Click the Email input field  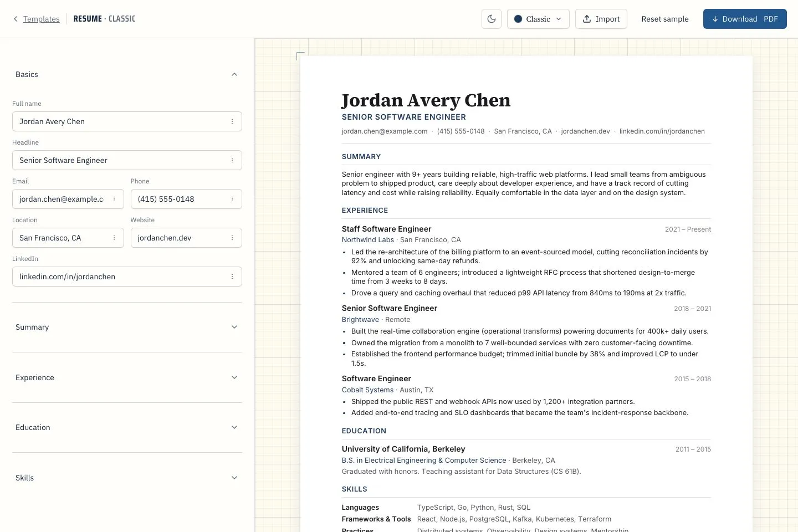(x=68, y=199)
